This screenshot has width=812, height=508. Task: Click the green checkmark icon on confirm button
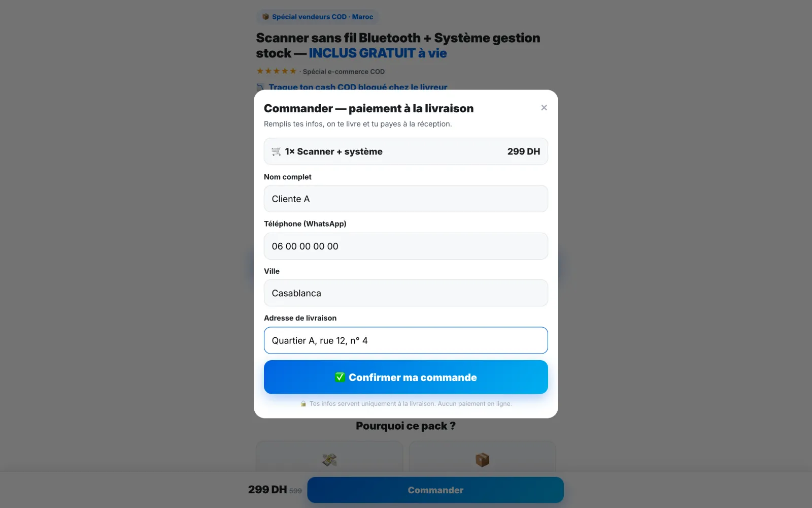340,377
